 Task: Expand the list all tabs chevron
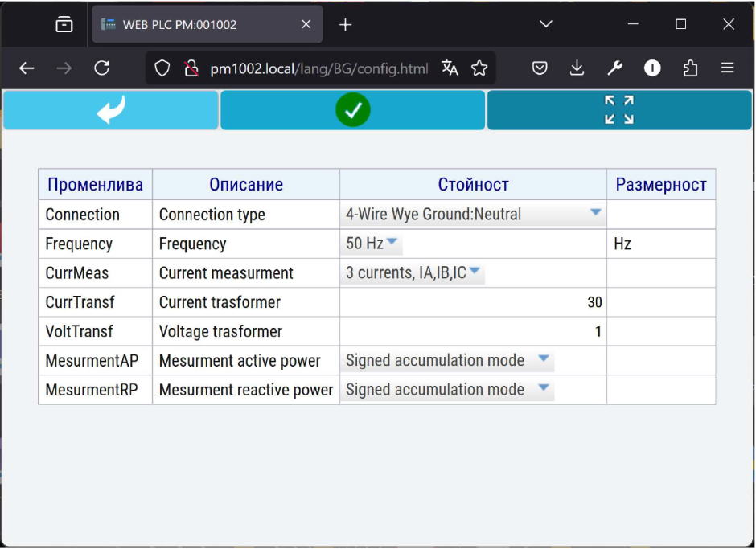point(546,24)
